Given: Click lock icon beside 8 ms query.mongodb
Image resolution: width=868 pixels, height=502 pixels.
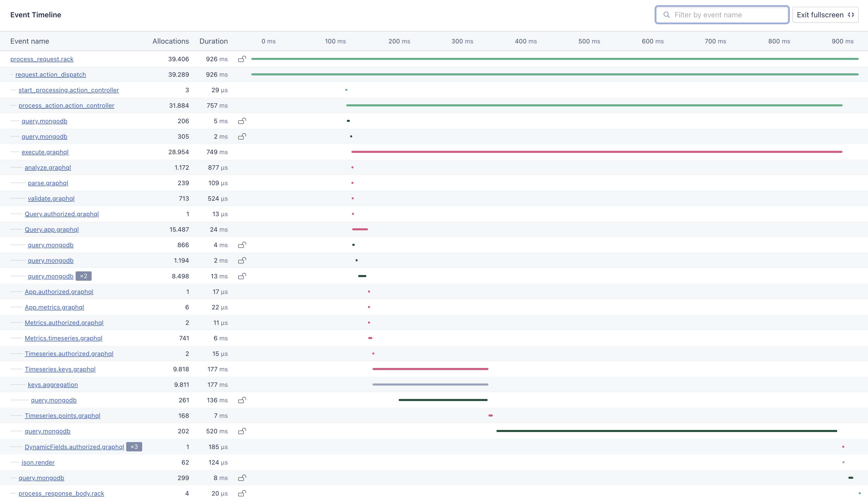Looking at the screenshot, I should click(242, 478).
